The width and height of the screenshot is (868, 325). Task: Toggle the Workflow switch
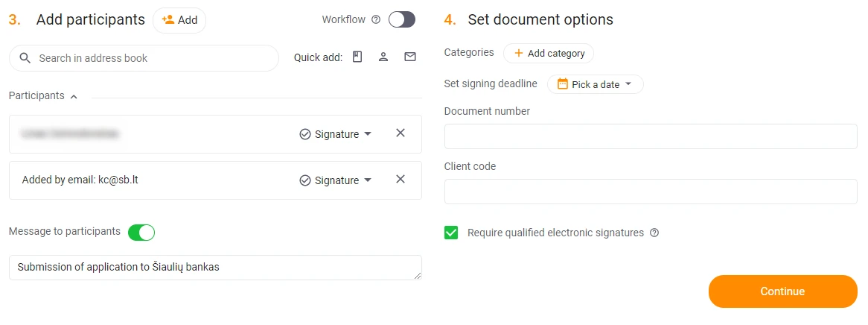(x=402, y=20)
